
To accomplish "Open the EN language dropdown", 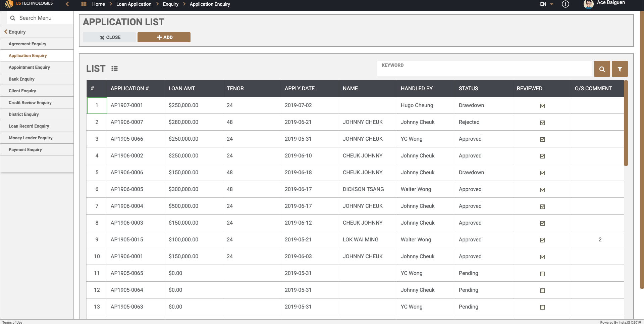I will [x=546, y=4].
